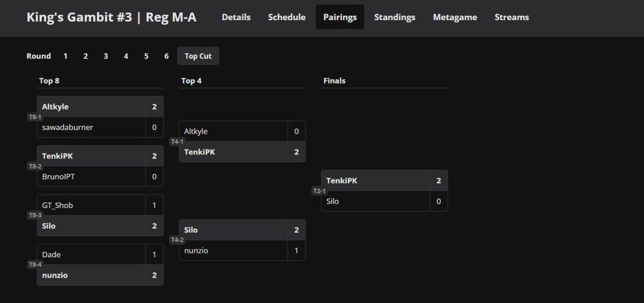
Task: Open the Details tab
Action: [236, 17]
